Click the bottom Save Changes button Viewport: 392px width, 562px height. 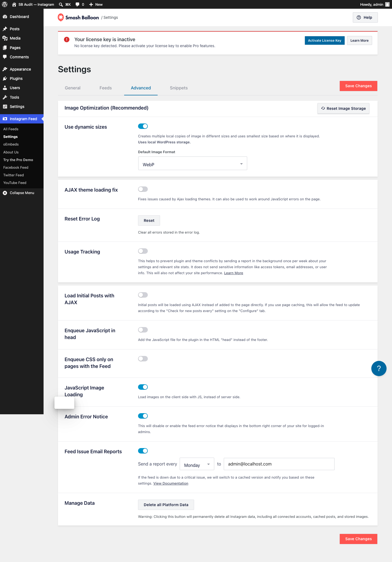pos(358,539)
